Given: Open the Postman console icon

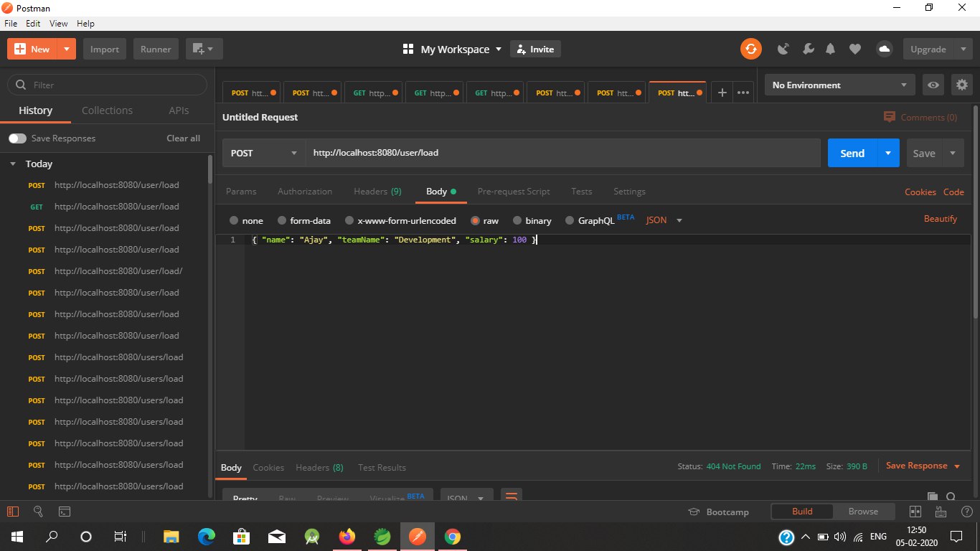Looking at the screenshot, I should 65,512.
